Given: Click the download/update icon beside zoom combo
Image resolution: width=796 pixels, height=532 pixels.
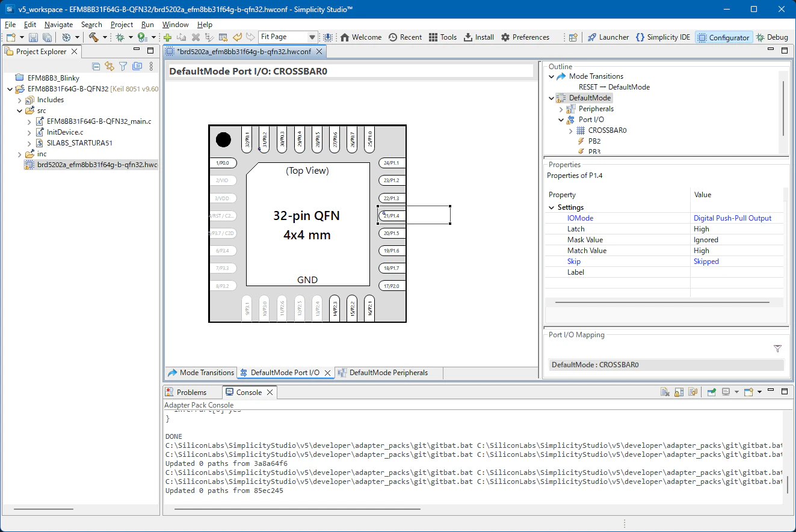Looking at the screenshot, I should pos(329,37).
